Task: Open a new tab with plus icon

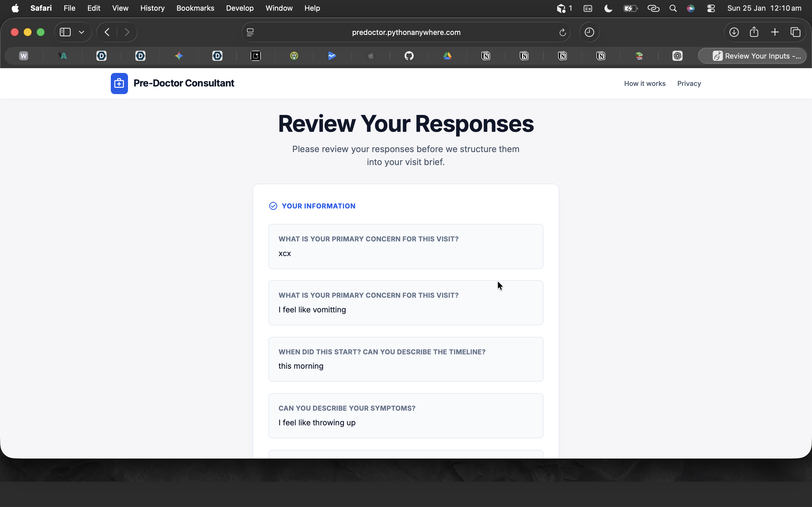Action: click(775, 32)
